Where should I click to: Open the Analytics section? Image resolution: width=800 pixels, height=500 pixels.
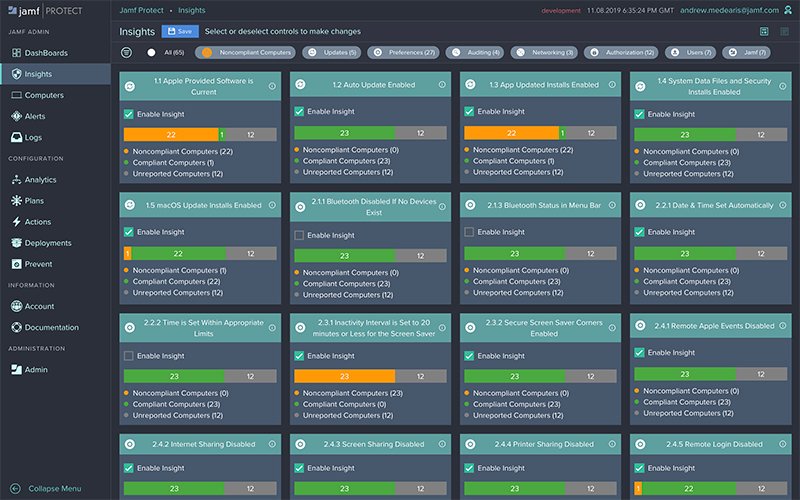coord(40,180)
